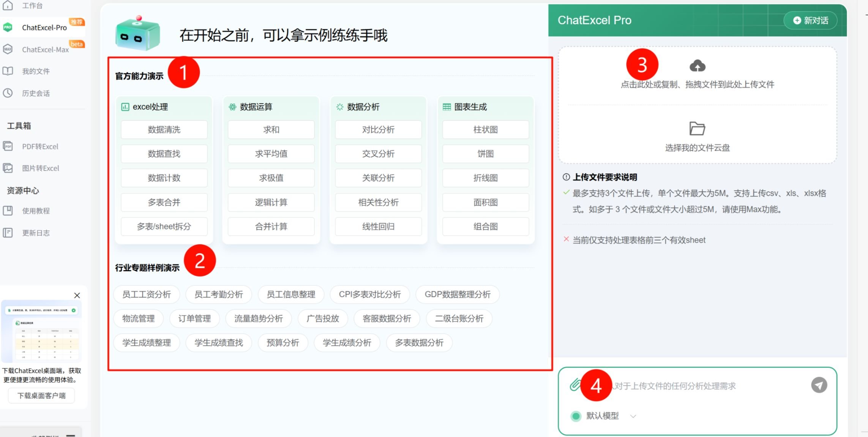
Task: Try the 多表合并 example
Action: tap(164, 202)
